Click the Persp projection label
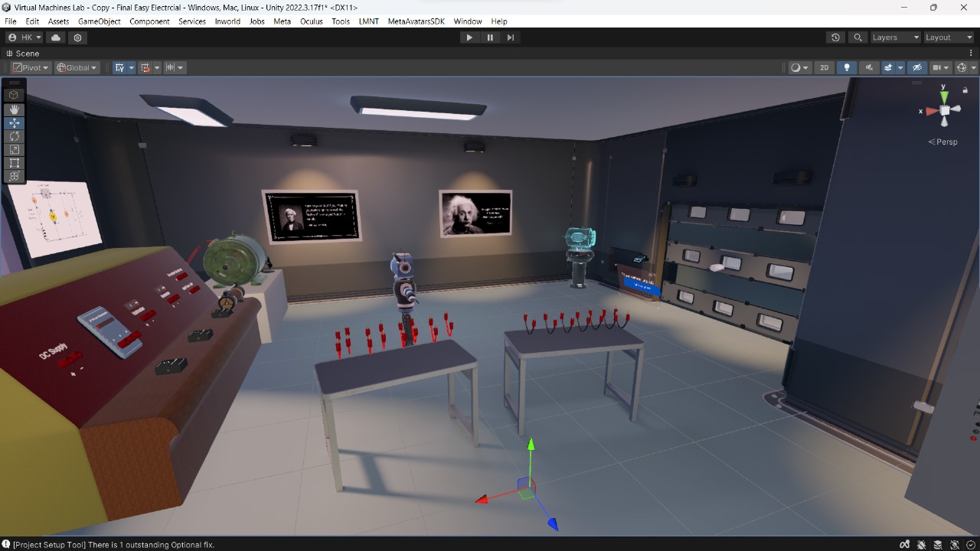Image resolution: width=980 pixels, height=551 pixels. click(942, 142)
